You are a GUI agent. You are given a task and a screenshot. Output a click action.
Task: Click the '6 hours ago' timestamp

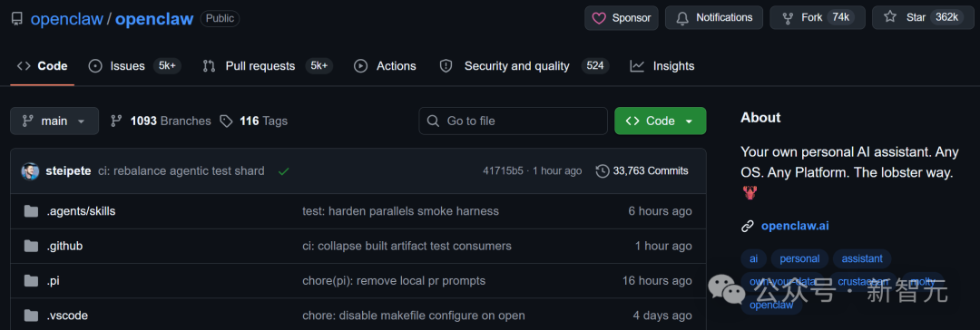pos(660,211)
